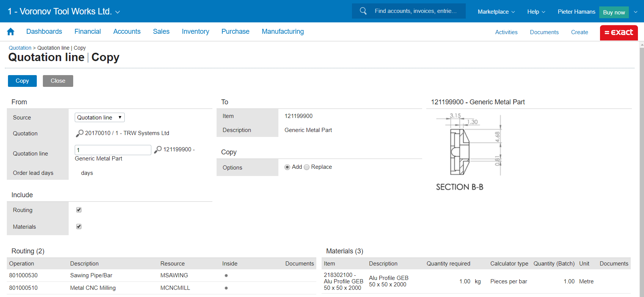Toggle the Routing checkbox
Viewport: 644px width, 297px height.
coord(79,210)
